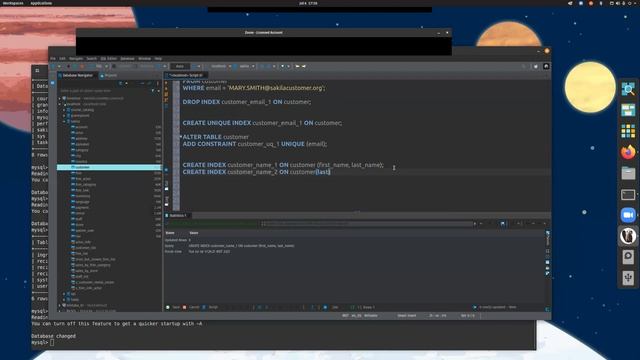The width and height of the screenshot is (640, 360).
Task: Click the mysql prompt in the terminal window
Action: click(40, 342)
